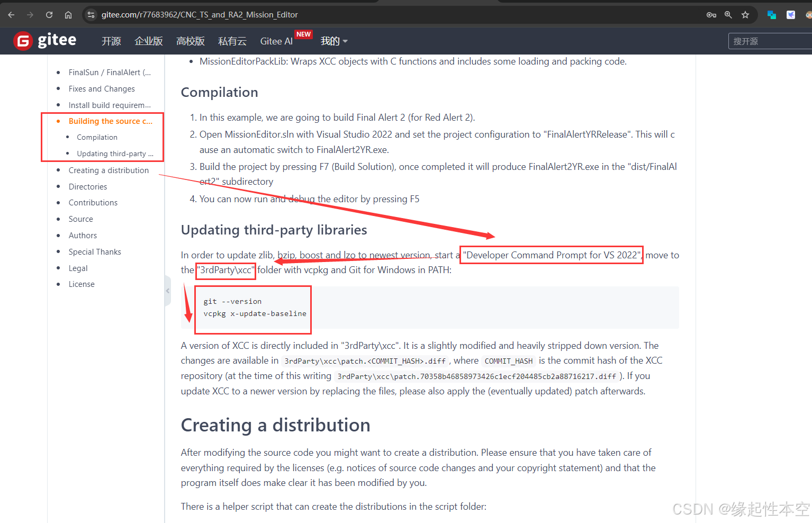The height and width of the screenshot is (523, 812).
Task: Focus the 搜开源 search field
Action: tap(770, 41)
